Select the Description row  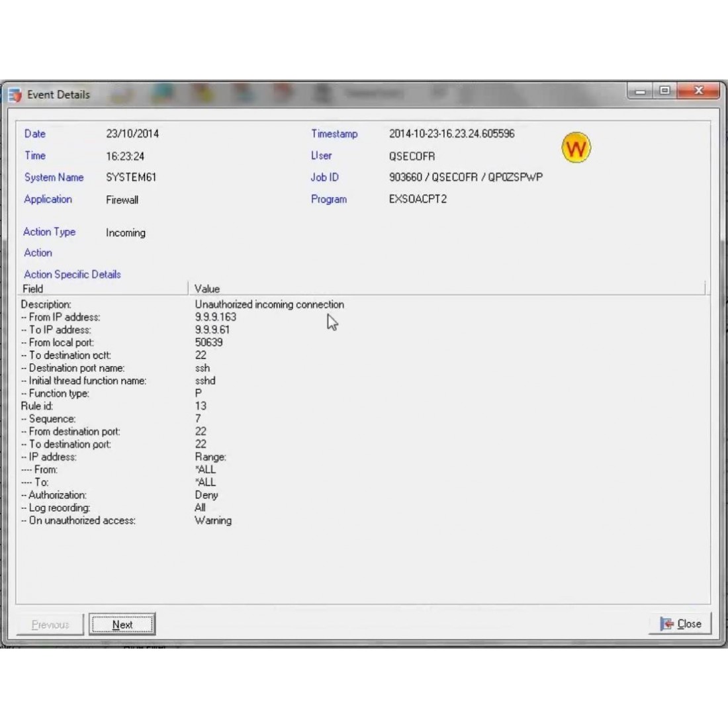pyautogui.click(x=46, y=304)
